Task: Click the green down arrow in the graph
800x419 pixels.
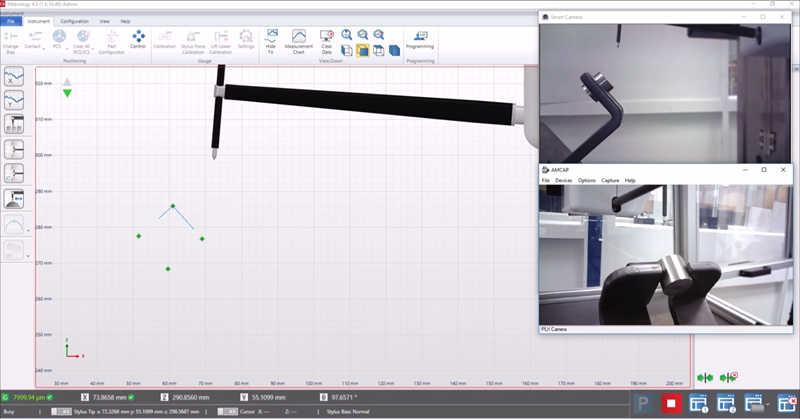Action: [67, 93]
